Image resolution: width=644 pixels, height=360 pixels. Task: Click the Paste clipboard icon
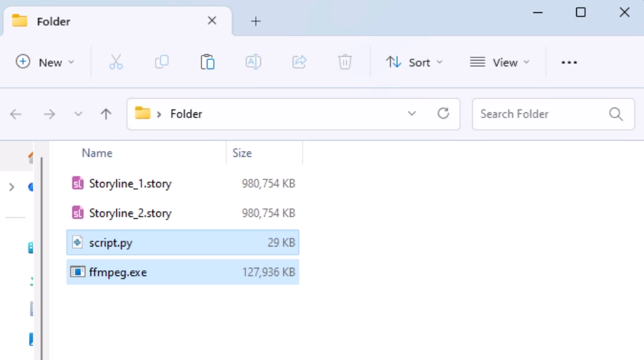coord(207,62)
